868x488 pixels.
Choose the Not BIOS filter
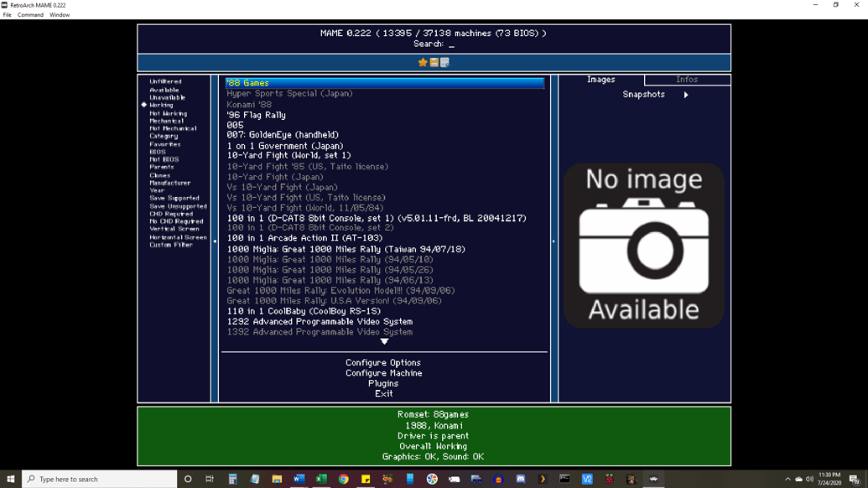pos(164,159)
